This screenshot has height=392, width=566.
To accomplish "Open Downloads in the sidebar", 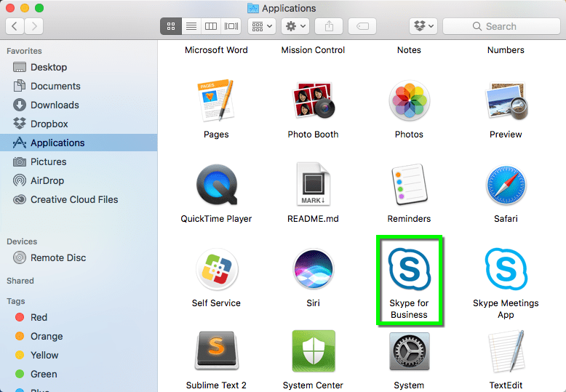I will (x=79, y=105).
